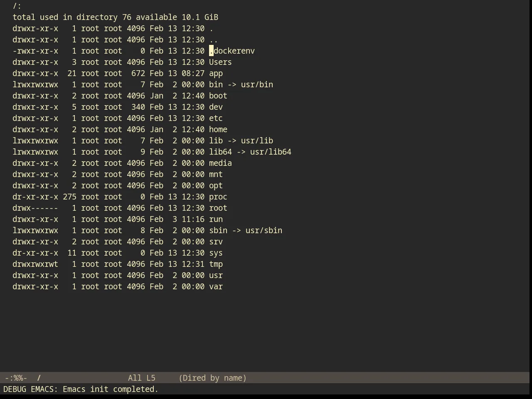Open the mnt directory
The image size is (532, 399).
[216, 175]
